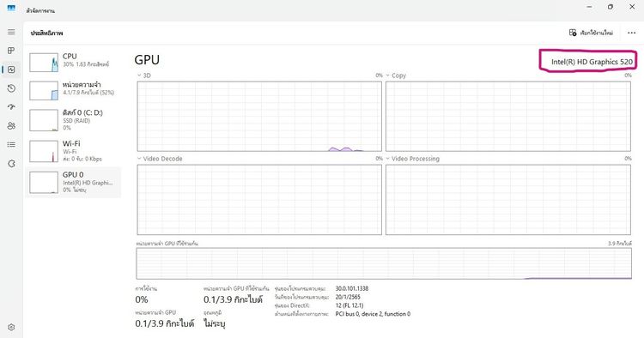644x338 pixels.
Task: Click the 3D usage graph
Action: pyautogui.click(x=259, y=117)
